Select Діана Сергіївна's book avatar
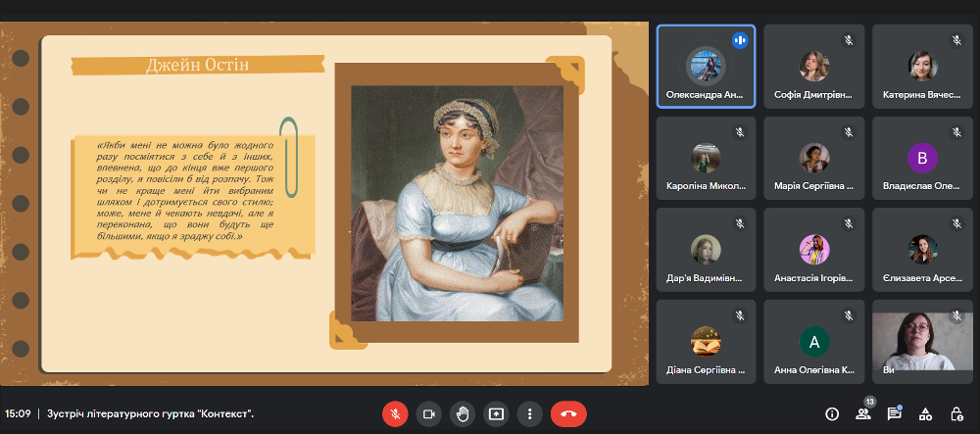980x434 pixels. [706, 342]
